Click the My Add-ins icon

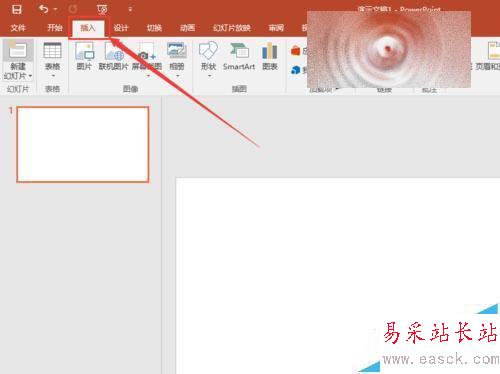296,70
